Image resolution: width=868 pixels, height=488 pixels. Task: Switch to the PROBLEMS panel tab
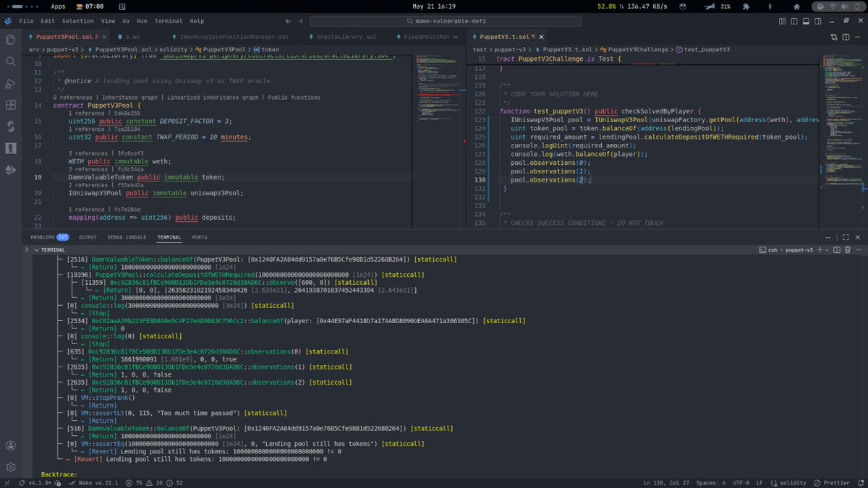tap(48, 237)
